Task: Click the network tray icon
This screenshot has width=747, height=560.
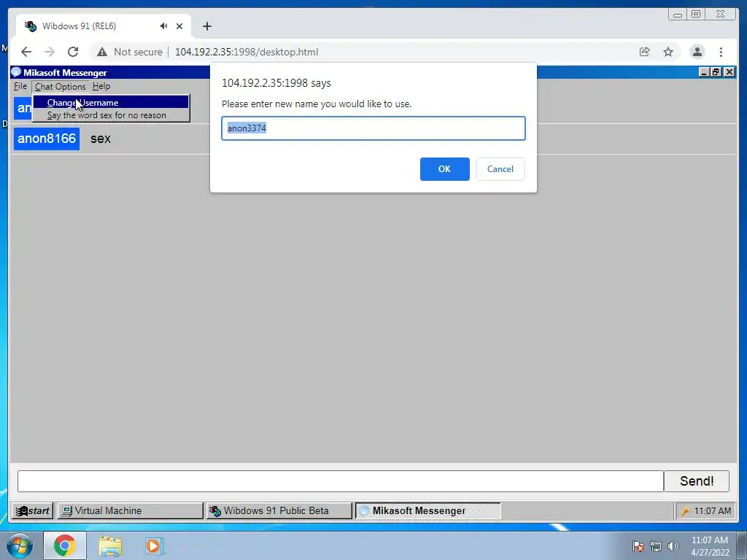Action: tap(656, 546)
